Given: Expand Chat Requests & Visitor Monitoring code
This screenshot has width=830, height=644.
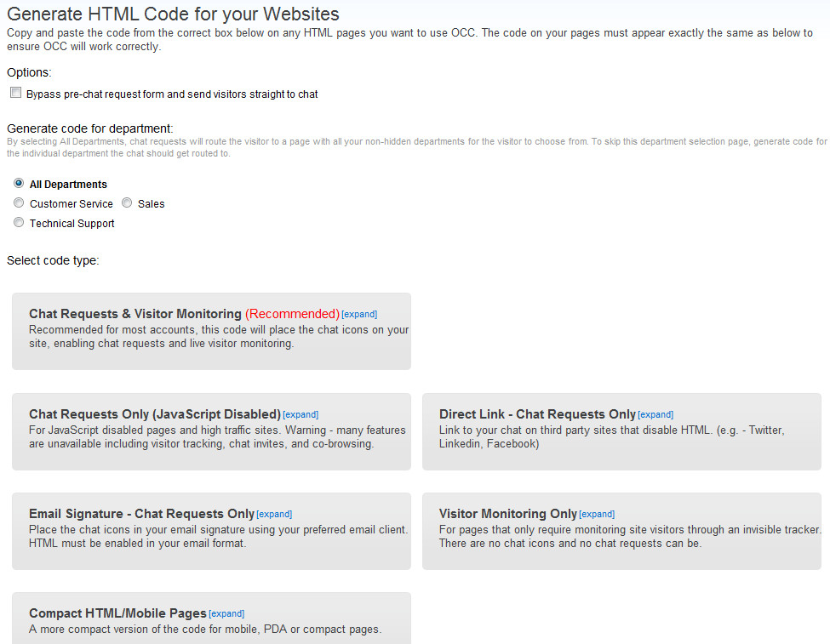Looking at the screenshot, I should [359, 314].
